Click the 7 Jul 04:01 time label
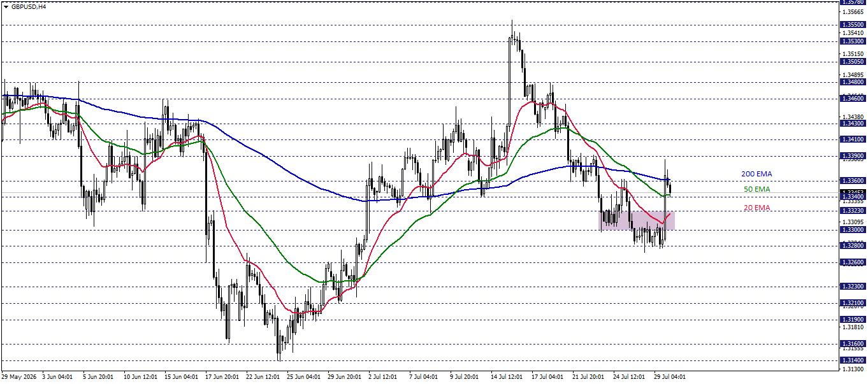 (x=424, y=377)
